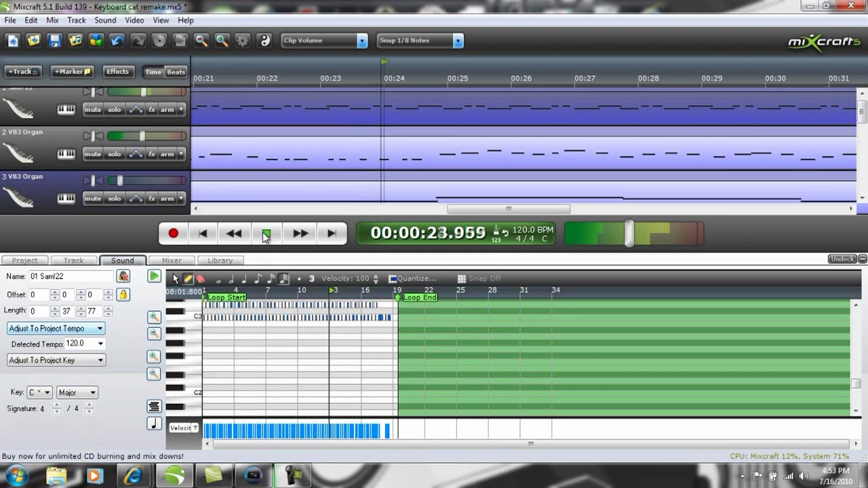868x488 pixels.
Task: Switch to the Library tab
Action: tap(220, 260)
